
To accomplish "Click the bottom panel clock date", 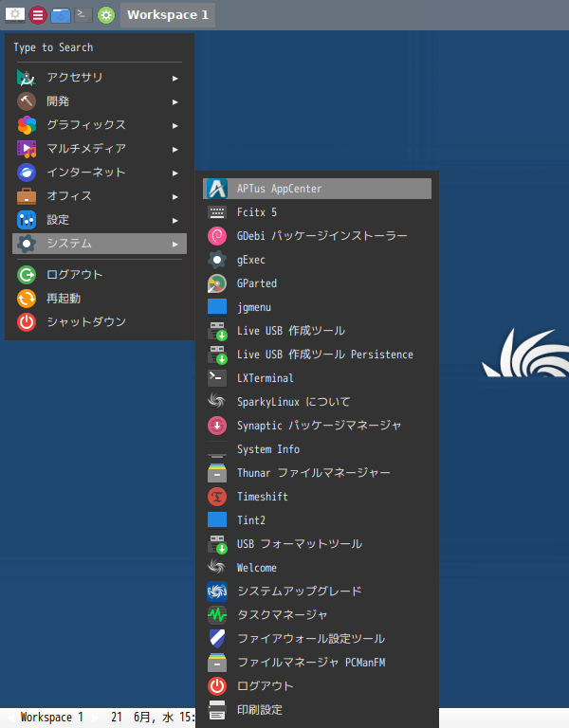I will tap(153, 718).
